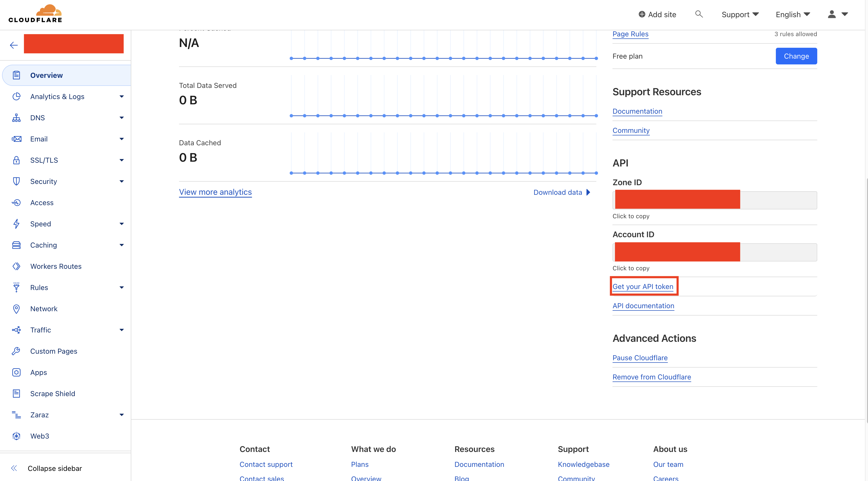Click the Apps icon in sidebar
This screenshot has width=868, height=481.
click(x=16, y=372)
